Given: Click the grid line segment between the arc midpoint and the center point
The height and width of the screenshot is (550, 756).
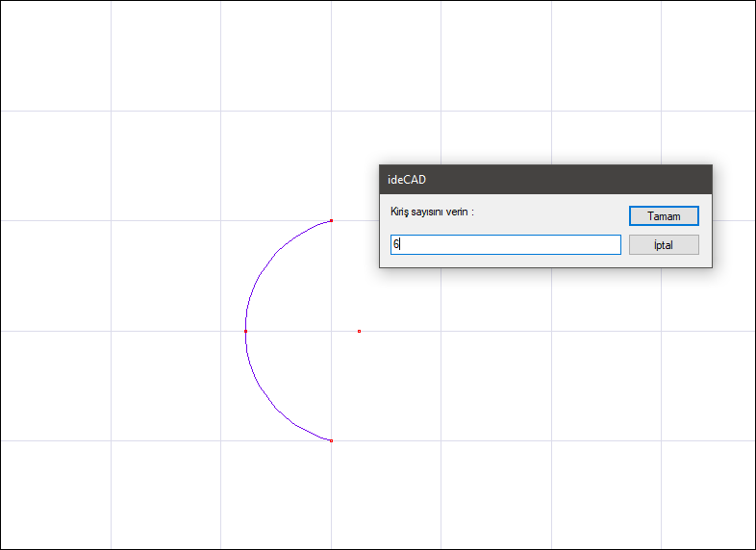Looking at the screenshot, I should (302, 331).
